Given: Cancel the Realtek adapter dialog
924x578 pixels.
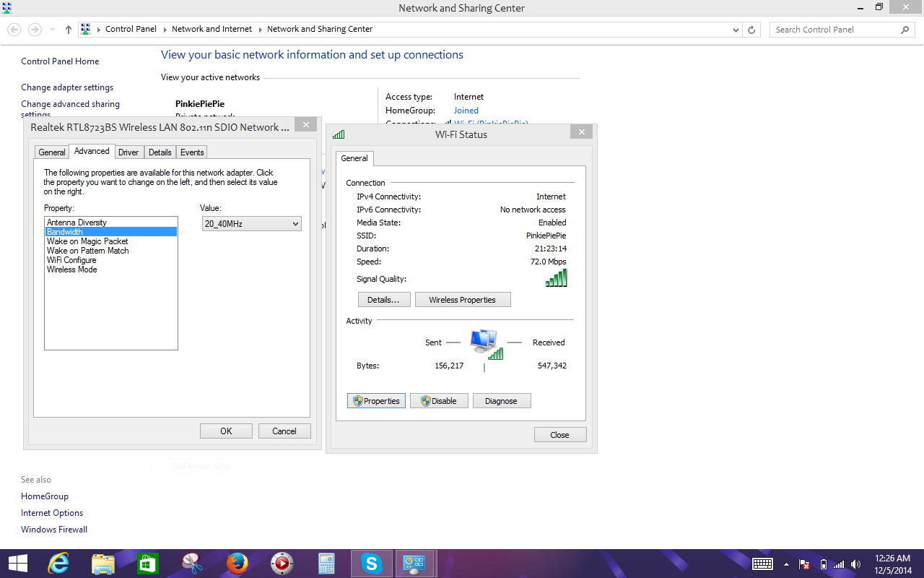Looking at the screenshot, I should 284,431.
